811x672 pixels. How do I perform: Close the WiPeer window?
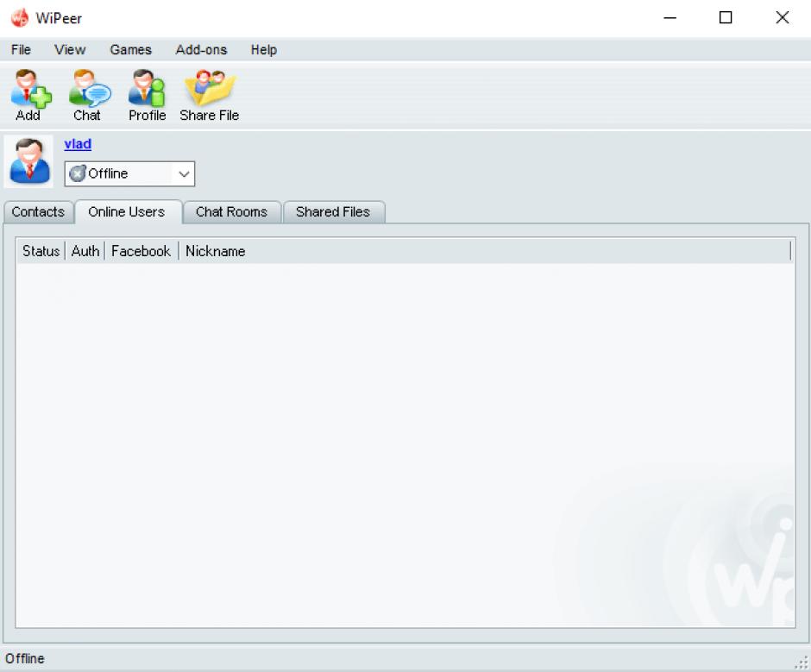(x=782, y=18)
